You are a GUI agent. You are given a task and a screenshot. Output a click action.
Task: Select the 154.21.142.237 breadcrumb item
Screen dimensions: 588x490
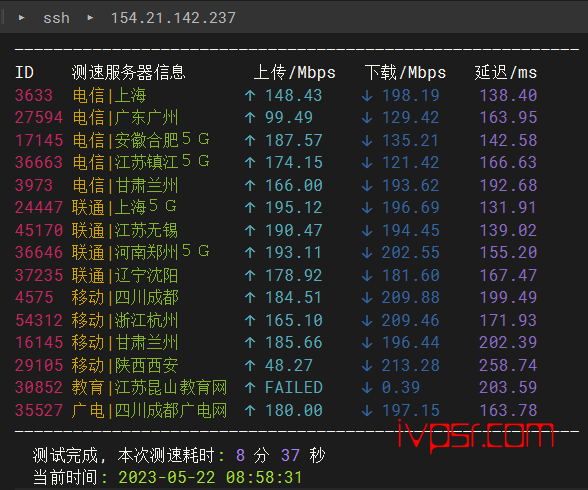(173, 18)
